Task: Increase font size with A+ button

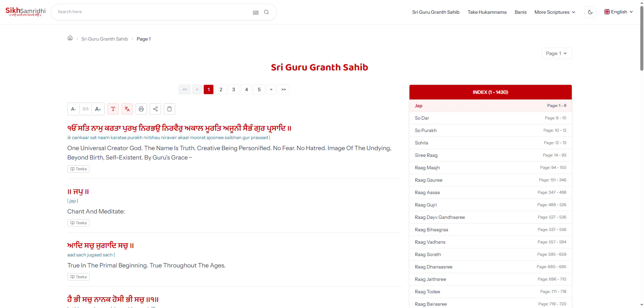Action: point(98,109)
